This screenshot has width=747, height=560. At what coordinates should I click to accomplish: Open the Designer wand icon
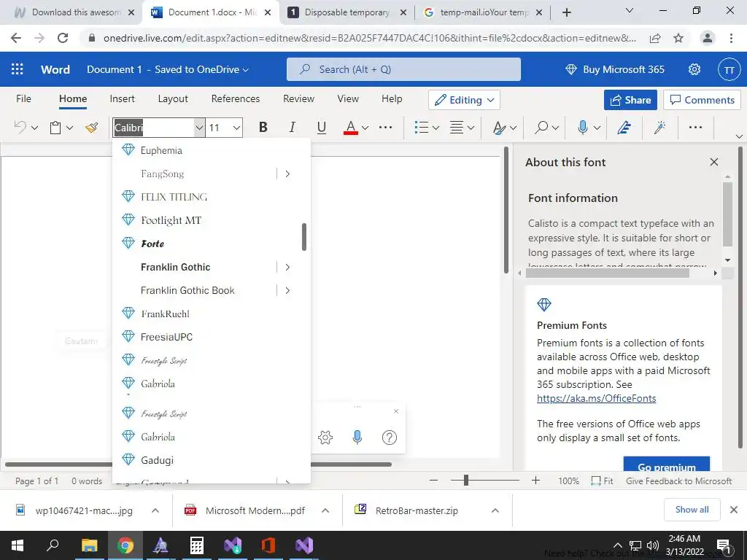[x=659, y=127]
